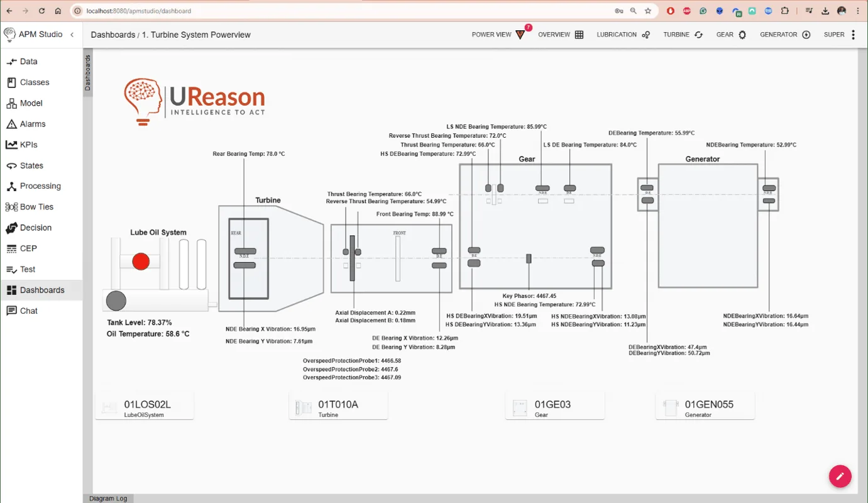Switch to the Lubrication dashboard

623,35
